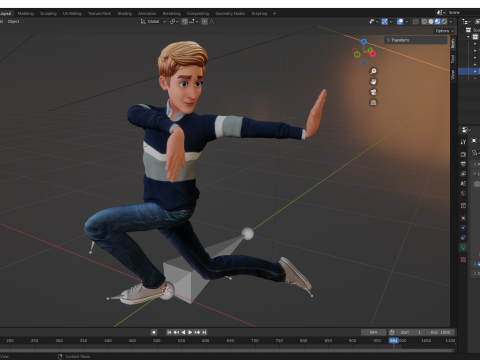Screen dimensions: 480x360
Task: Open the green Object Data properties icon
Action: (463, 247)
